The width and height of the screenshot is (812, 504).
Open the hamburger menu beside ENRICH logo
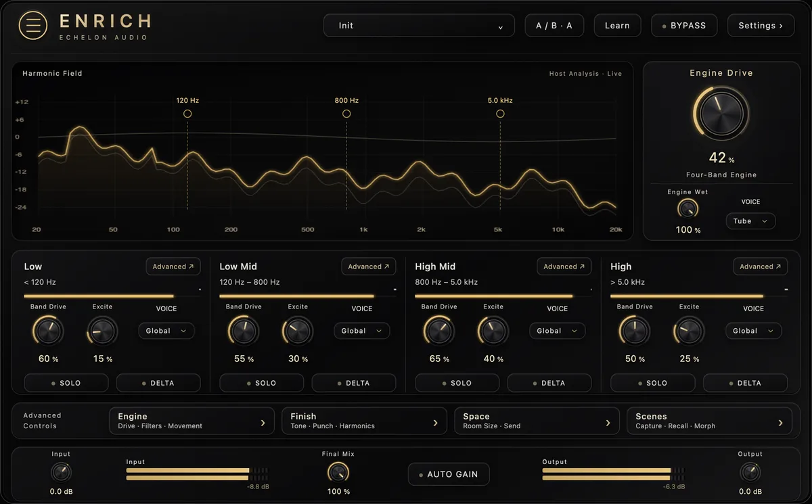(x=33, y=26)
